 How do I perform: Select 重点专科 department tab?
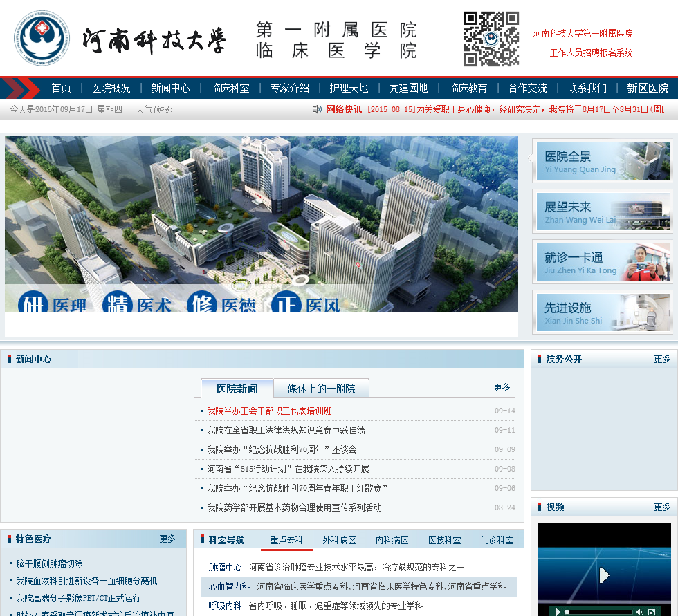pyautogui.click(x=286, y=541)
